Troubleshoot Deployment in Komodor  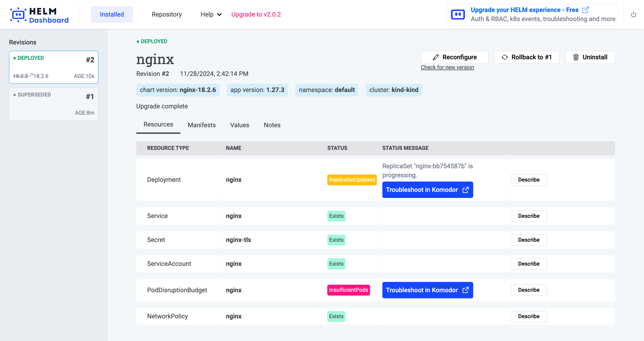428,190
